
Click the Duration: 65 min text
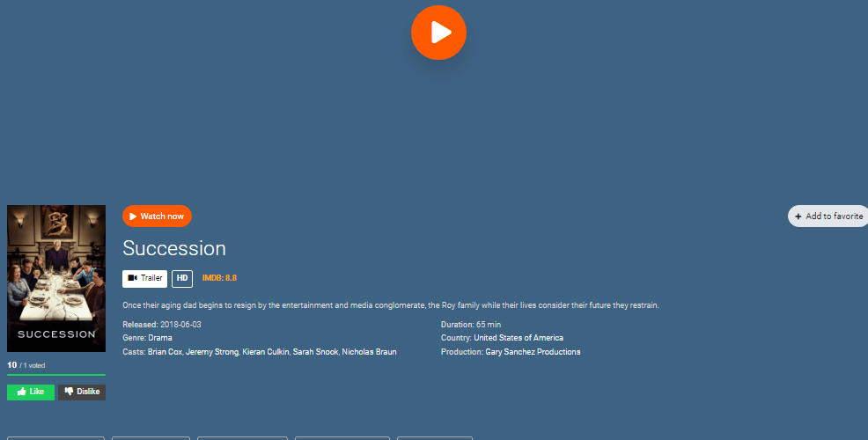point(471,325)
